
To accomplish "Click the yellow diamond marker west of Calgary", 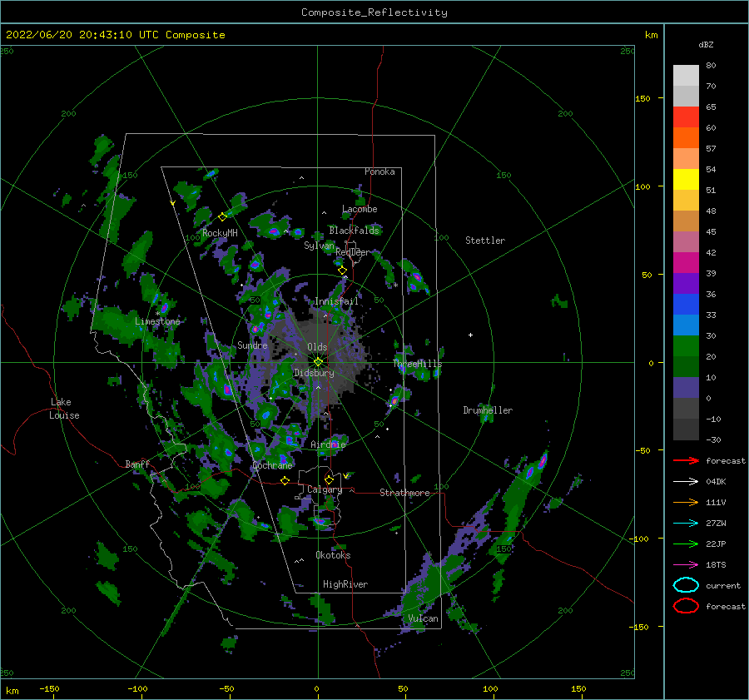I will click(x=285, y=481).
